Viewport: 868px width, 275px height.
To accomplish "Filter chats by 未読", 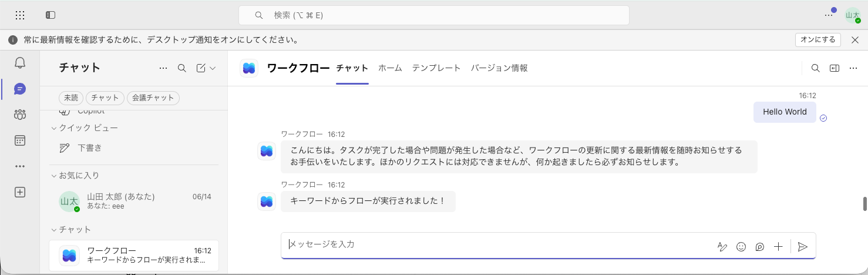I will tap(71, 98).
